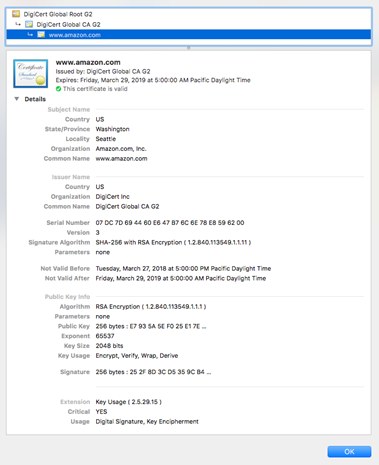This screenshot has height=465, width=379.
Task: Click the Signature Algorithm value text
Action: [x=173, y=242]
